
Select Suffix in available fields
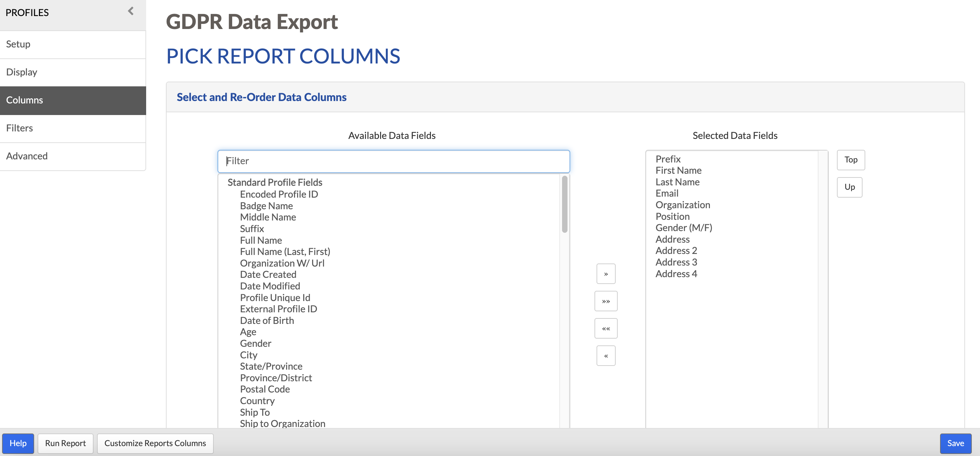(252, 229)
